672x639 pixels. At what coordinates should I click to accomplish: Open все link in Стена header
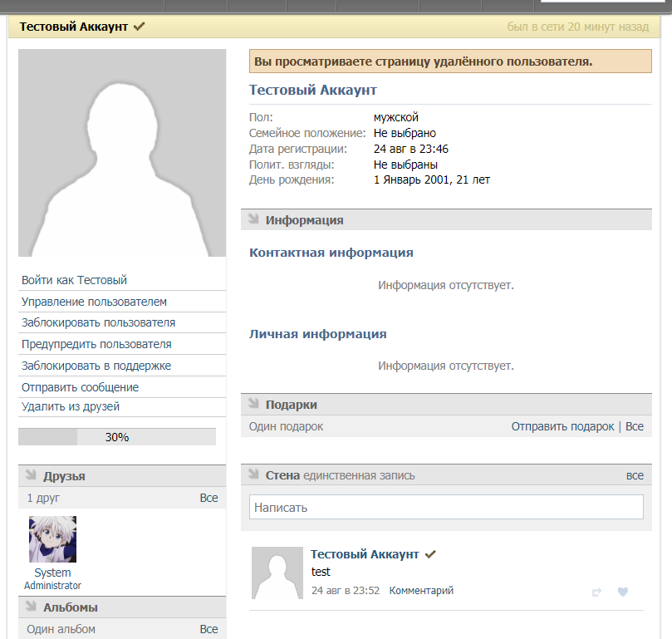635,475
